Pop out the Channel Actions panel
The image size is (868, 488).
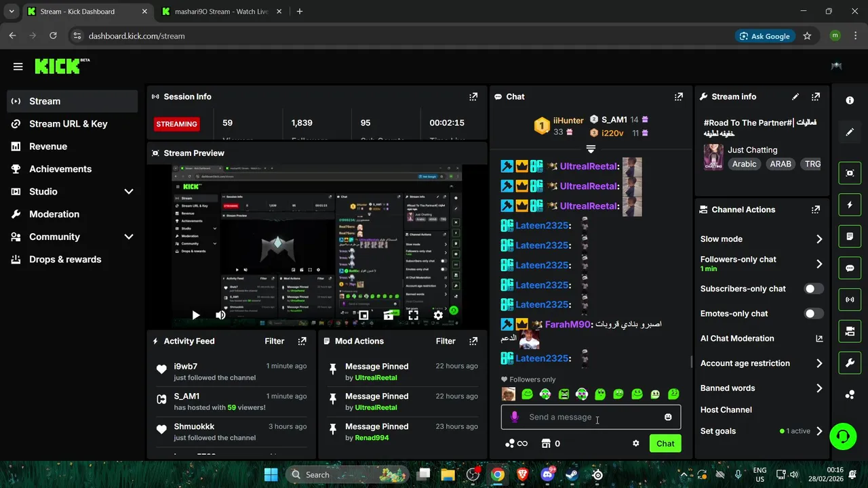[816, 210]
